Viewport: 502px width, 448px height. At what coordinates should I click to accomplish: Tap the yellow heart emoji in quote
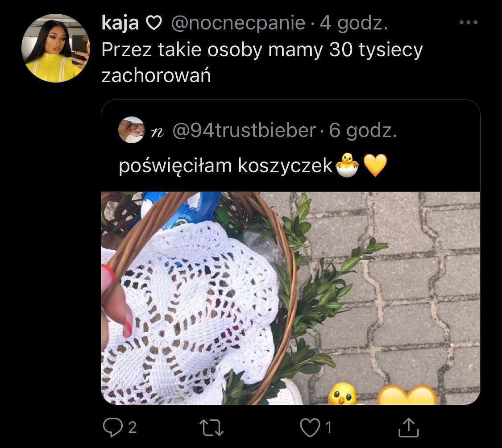click(376, 165)
